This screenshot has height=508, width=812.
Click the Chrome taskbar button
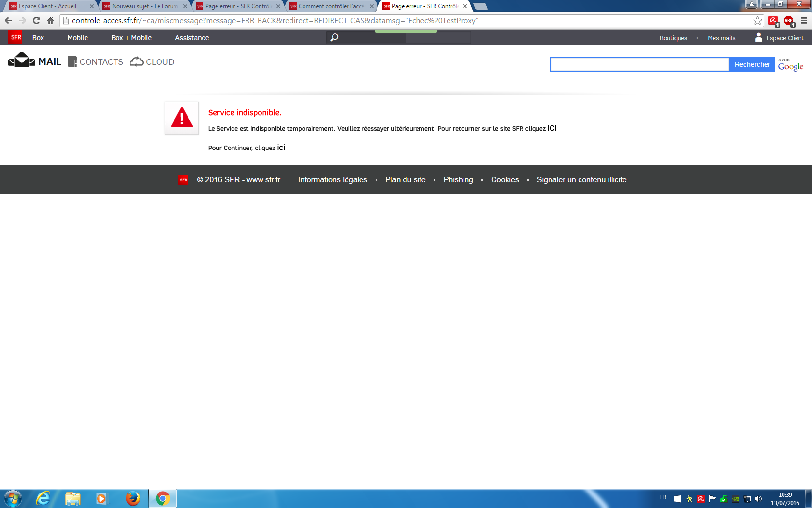(x=163, y=498)
